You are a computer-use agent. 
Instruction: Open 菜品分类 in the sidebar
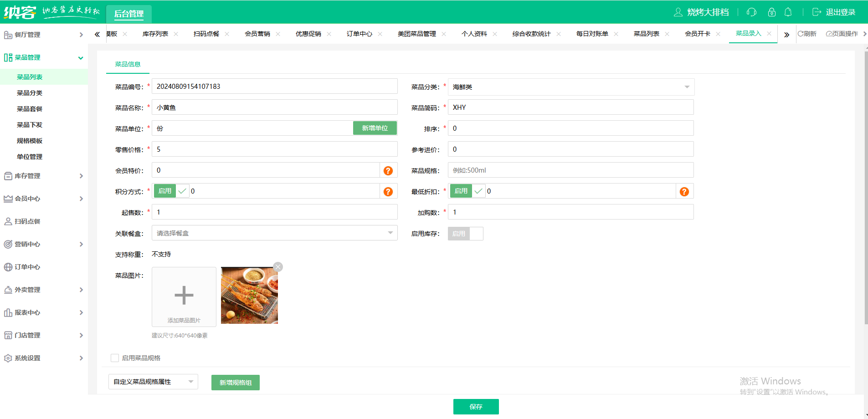pyautogui.click(x=30, y=93)
